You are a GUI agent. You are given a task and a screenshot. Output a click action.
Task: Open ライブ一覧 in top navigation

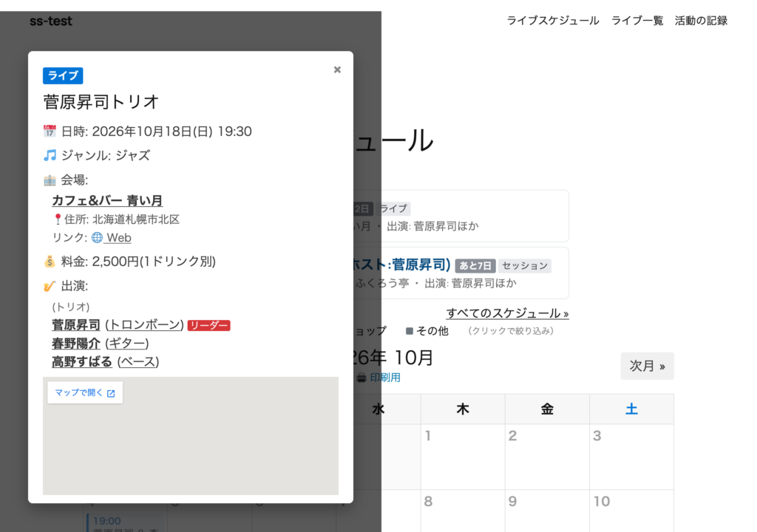click(637, 21)
